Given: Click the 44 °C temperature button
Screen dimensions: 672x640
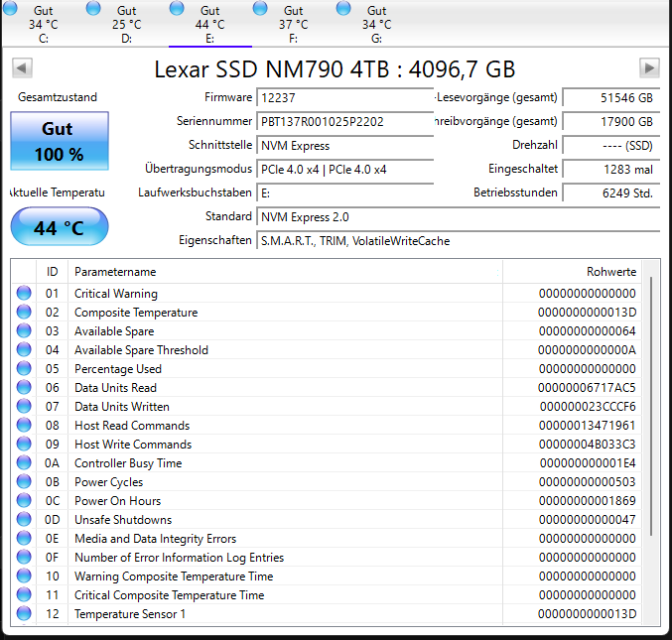Looking at the screenshot, I should 60,226.
